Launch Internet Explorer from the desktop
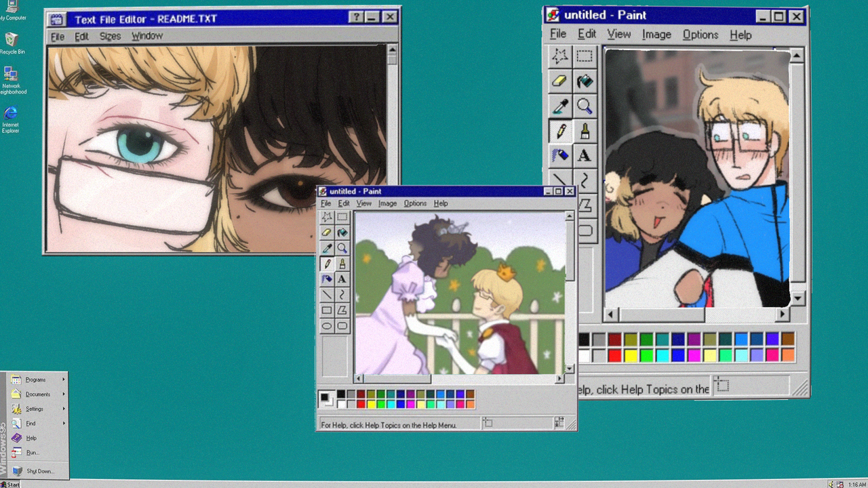 tap(11, 119)
